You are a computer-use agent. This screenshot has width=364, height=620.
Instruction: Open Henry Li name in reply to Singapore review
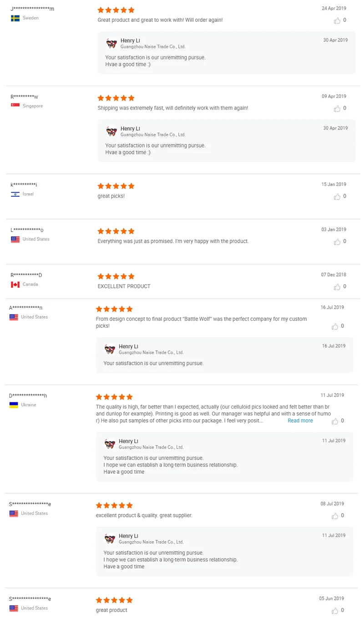tap(130, 129)
